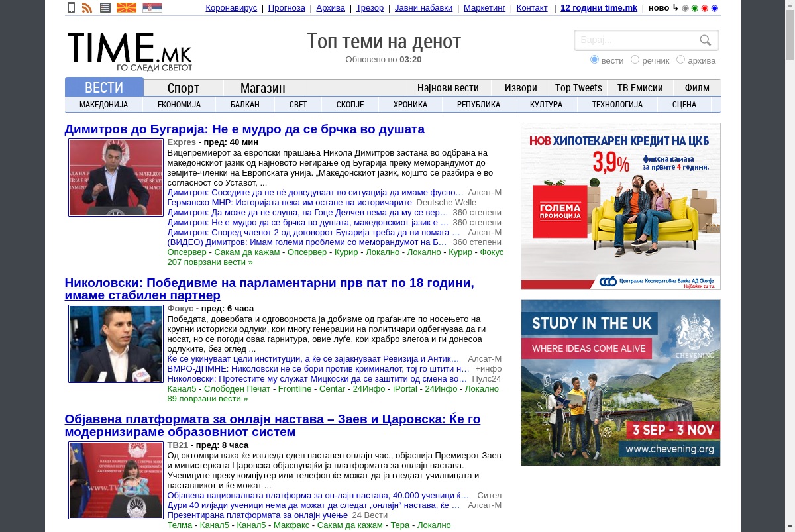The width and height of the screenshot is (795, 532).
Task: Open the Прогноза link
Action: 287,8
